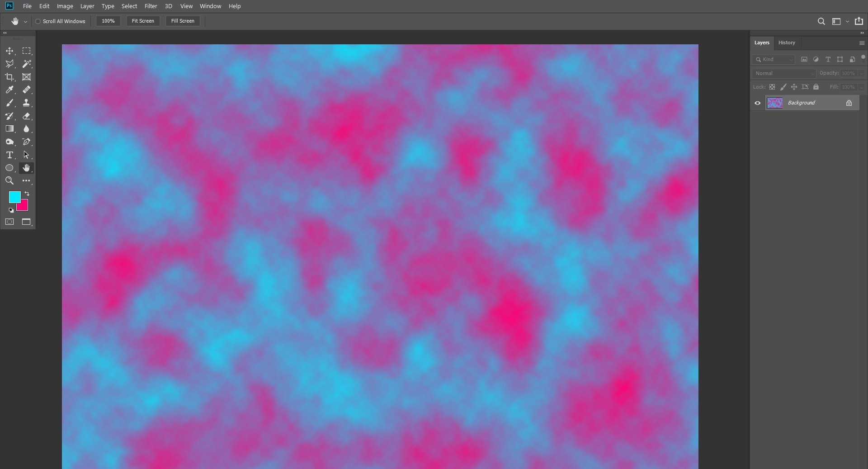Click the Fit Screen button
This screenshot has width=868, height=469.
[x=143, y=21]
